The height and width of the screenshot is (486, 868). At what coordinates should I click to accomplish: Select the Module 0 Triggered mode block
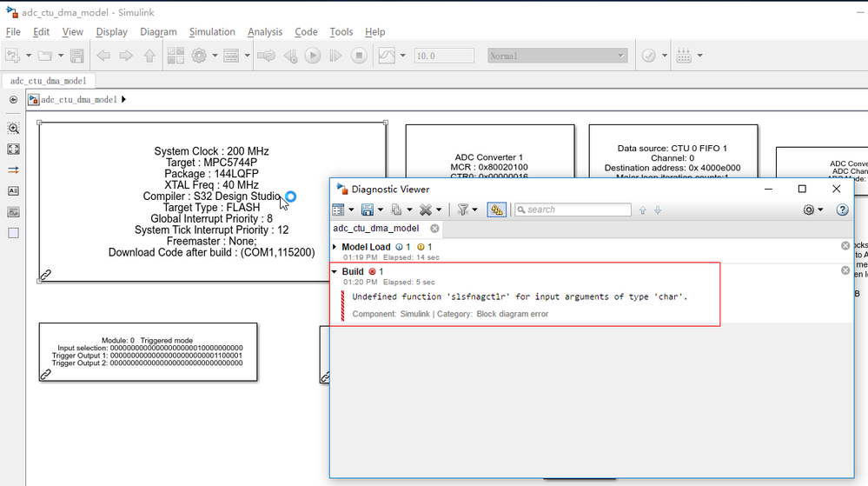(148, 352)
